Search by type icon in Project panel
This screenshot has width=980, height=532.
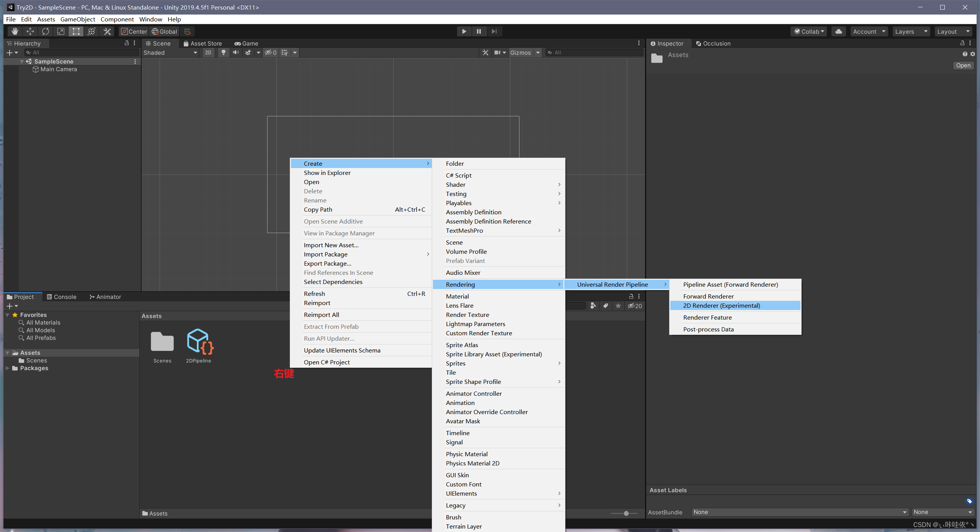click(593, 306)
